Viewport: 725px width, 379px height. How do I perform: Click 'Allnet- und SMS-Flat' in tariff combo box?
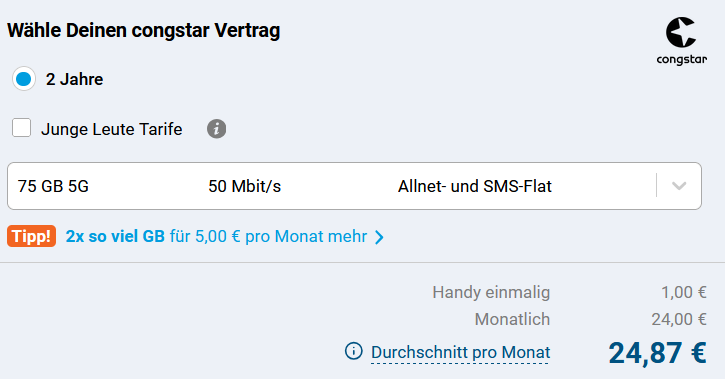point(475,186)
